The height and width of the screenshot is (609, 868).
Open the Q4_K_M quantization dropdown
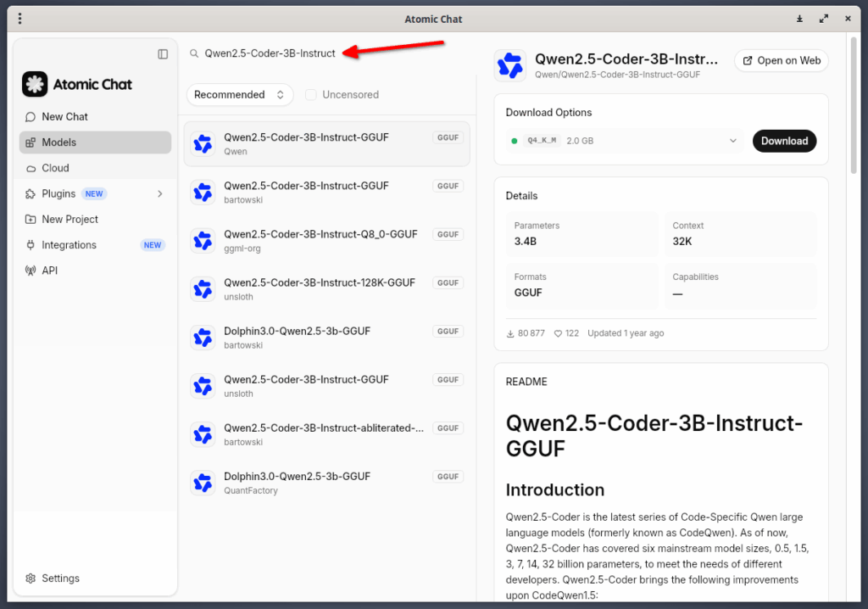(x=624, y=141)
